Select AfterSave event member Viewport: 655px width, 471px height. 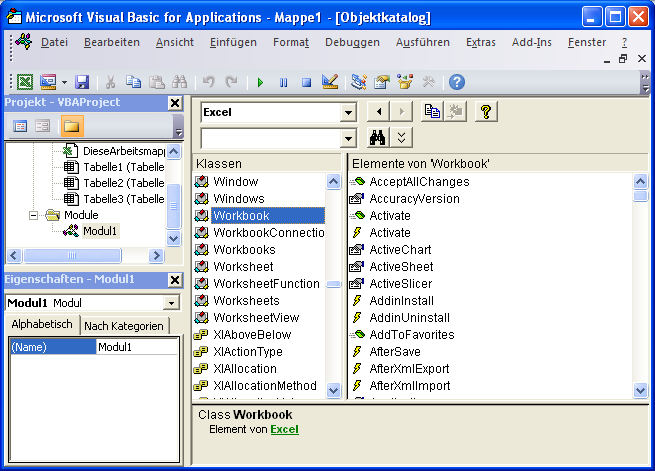(395, 352)
